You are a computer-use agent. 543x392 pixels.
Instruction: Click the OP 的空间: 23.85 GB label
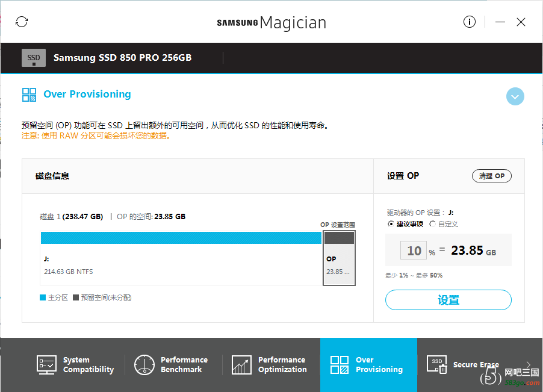tap(151, 217)
